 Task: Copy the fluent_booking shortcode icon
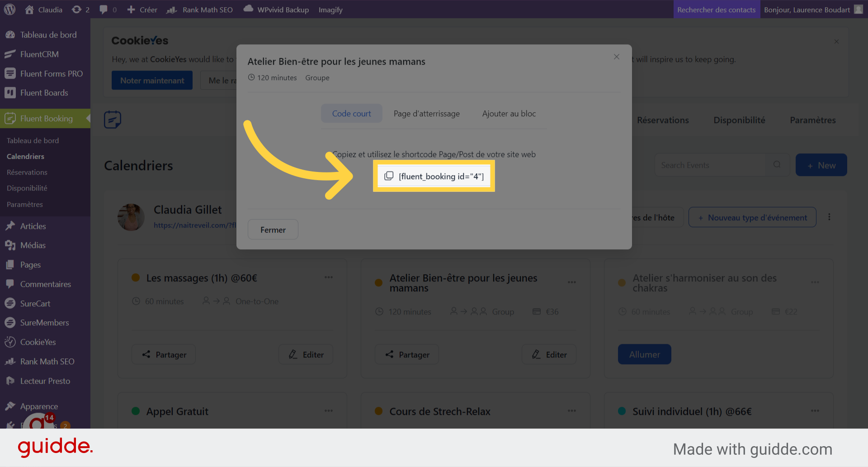(x=389, y=176)
